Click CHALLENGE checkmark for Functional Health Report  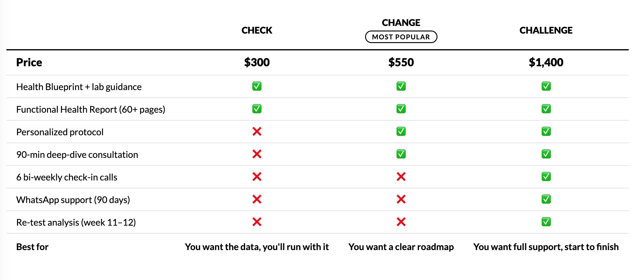[546, 109]
